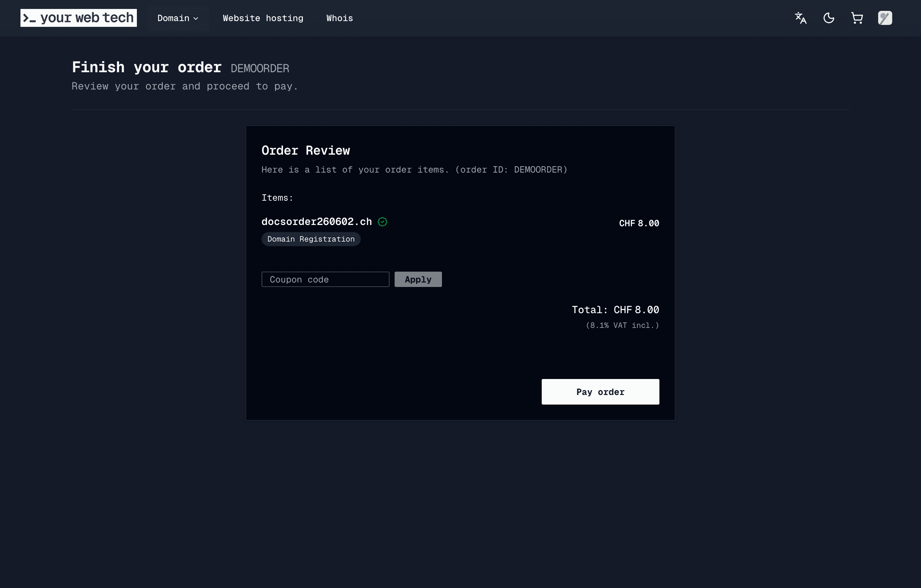
Task: Select the docsorder260602.ch domain name
Action: click(317, 222)
